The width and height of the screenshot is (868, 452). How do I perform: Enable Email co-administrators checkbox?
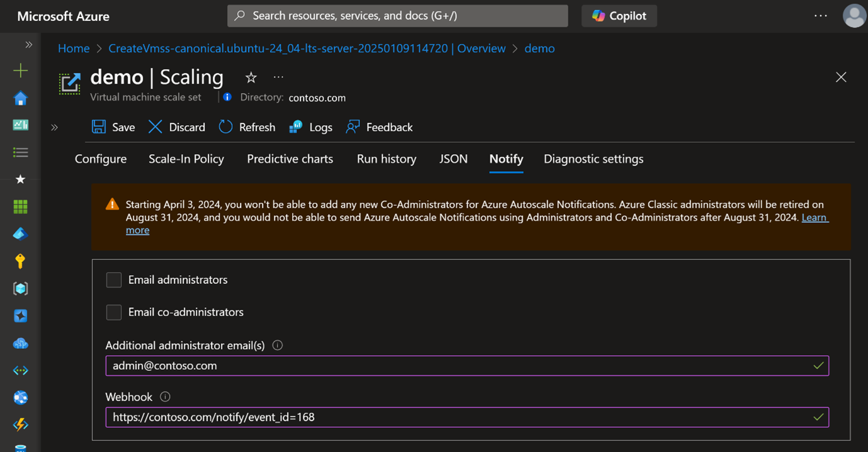click(114, 312)
